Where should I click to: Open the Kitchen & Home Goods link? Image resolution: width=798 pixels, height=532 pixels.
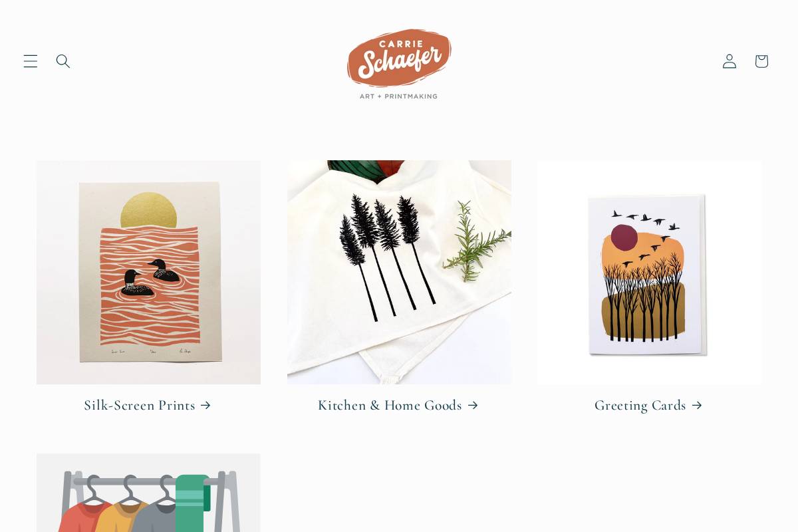[x=398, y=405]
